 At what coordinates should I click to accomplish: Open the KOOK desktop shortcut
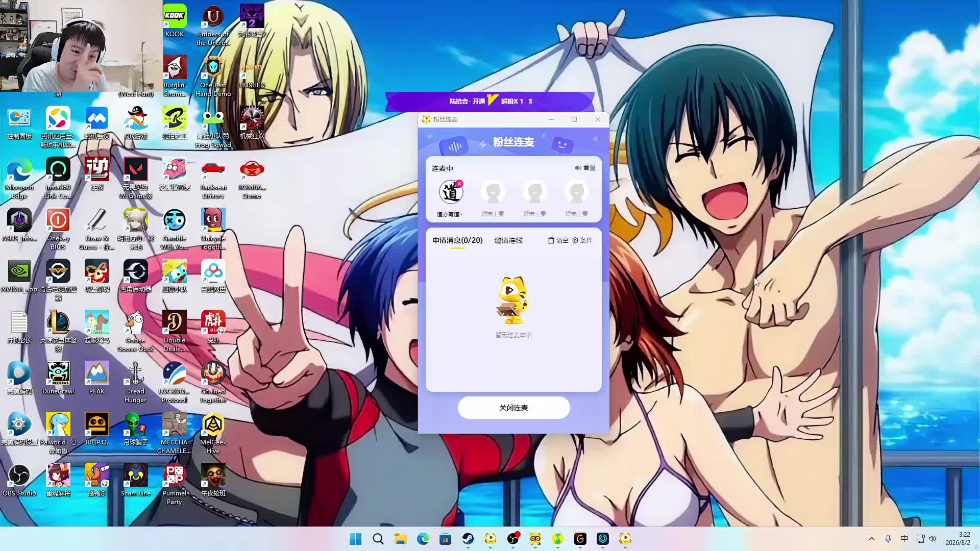175,20
